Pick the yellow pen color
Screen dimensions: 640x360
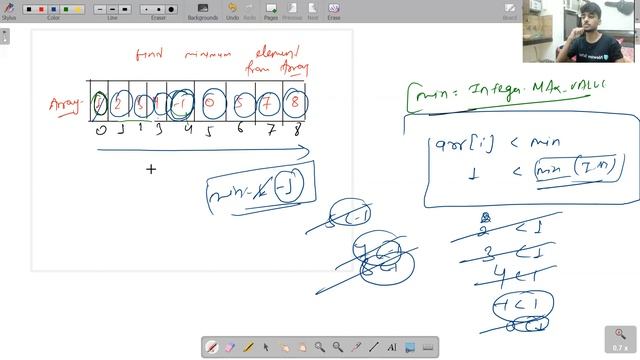78,9
